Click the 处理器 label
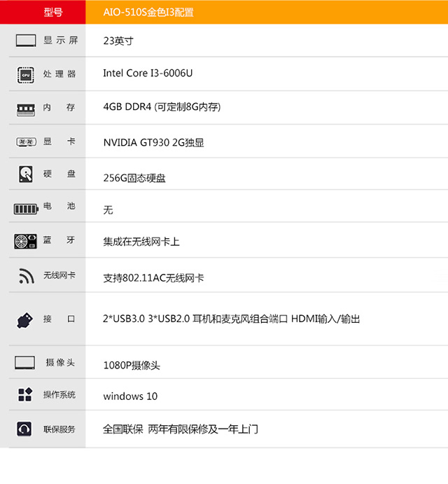Viewport: 448px width, 484px height. point(59,74)
